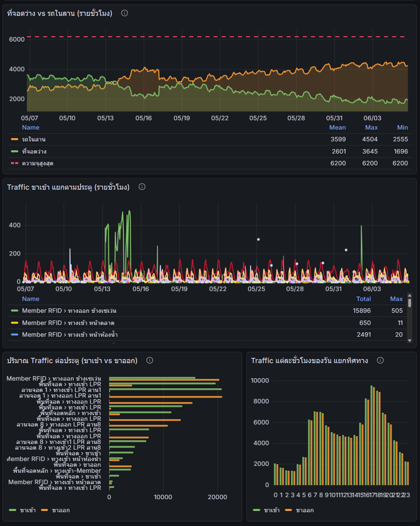420x526 pixels.
Task: Click the ลานจอด 8 › ทางเข้า2 LPR ลาน8 bar label
Action: [58, 448]
